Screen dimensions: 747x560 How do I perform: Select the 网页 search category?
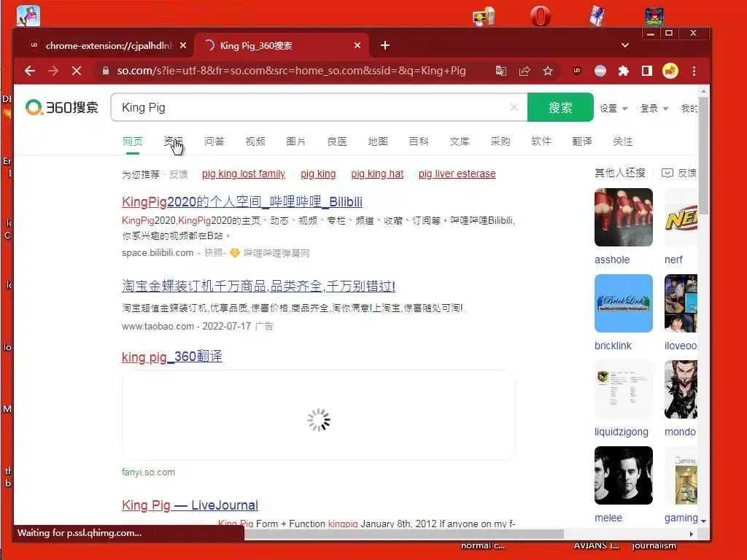(133, 141)
